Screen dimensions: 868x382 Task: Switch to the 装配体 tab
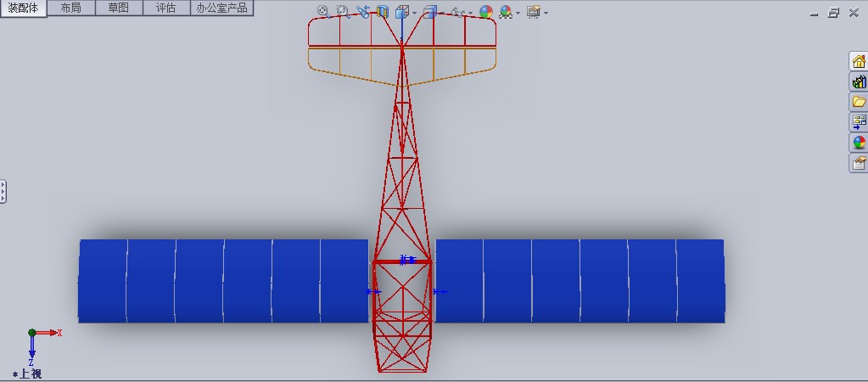23,8
